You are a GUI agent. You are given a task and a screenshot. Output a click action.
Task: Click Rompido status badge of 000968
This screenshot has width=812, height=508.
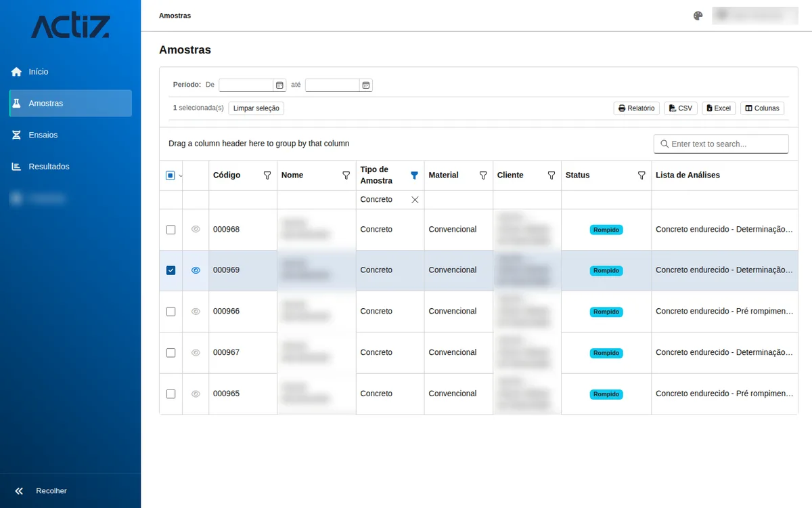click(x=606, y=230)
